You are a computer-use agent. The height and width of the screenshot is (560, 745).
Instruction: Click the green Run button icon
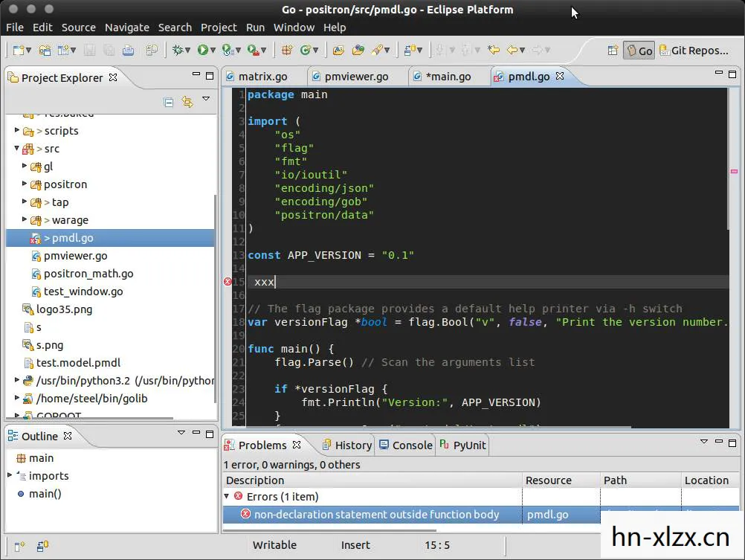click(203, 50)
